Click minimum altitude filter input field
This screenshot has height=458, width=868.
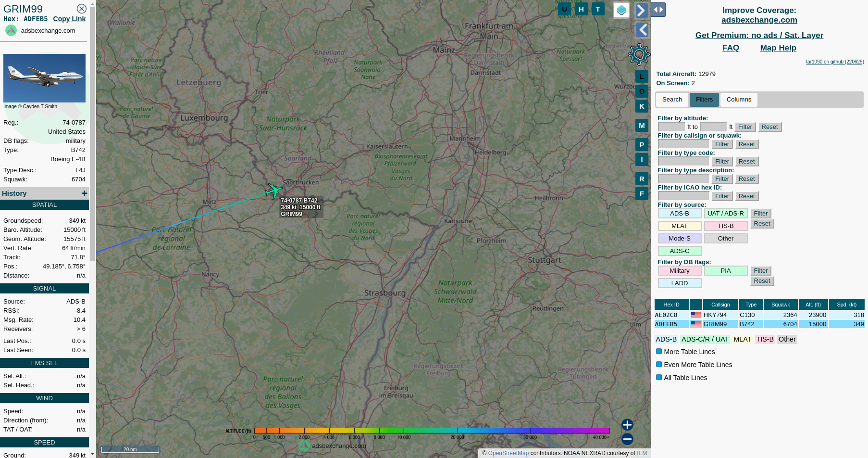[671, 127]
